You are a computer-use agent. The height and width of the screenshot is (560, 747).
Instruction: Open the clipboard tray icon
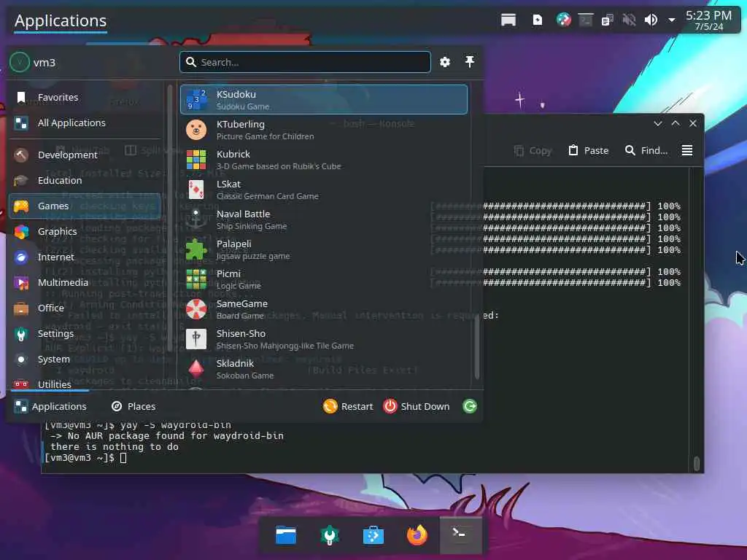point(607,20)
